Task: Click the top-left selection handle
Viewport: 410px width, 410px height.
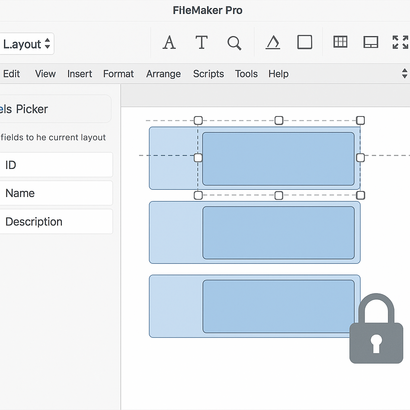Action: [198, 120]
